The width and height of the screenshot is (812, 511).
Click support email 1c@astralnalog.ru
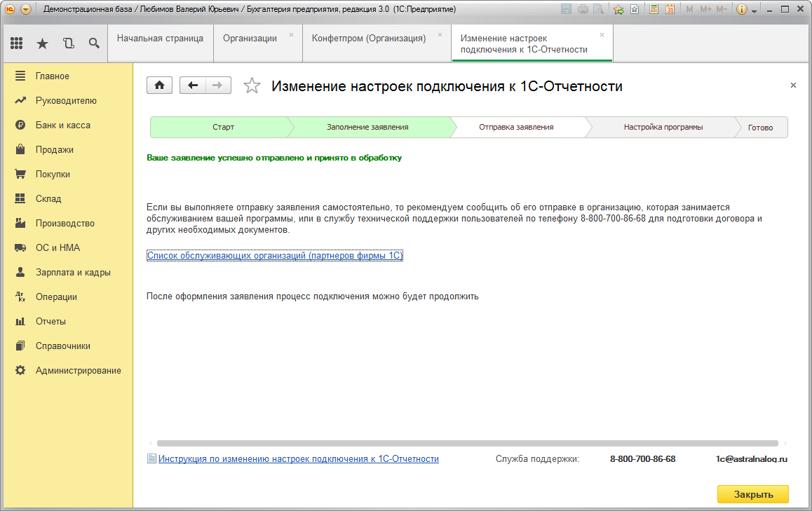(752, 458)
